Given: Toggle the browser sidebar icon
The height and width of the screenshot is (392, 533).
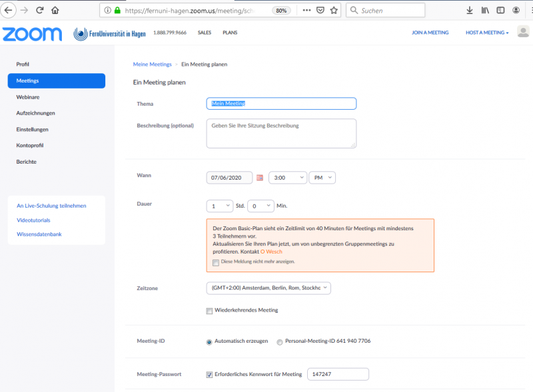Looking at the screenshot, I should pyautogui.click(x=500, y=10).
